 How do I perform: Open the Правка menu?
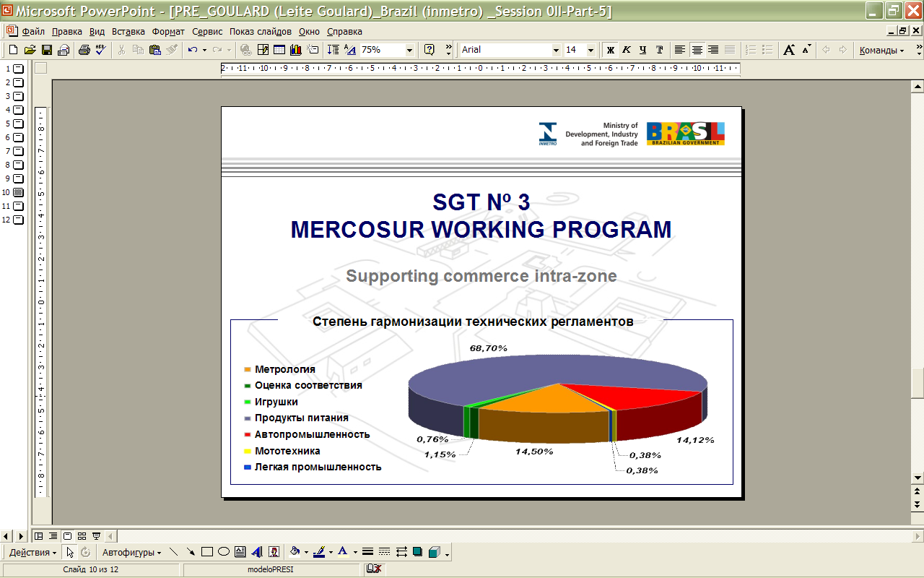pyautogui.click(x=66, y=32)
